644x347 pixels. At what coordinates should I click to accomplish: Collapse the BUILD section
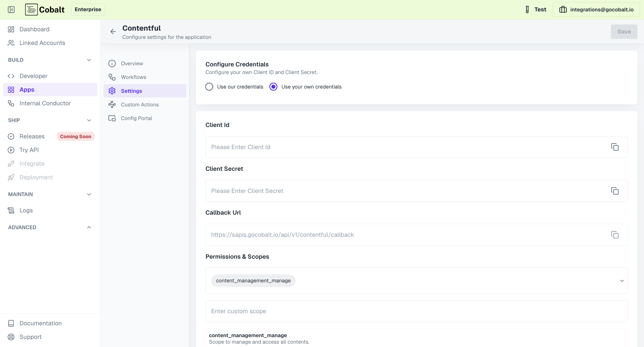[x=89, y=60]
